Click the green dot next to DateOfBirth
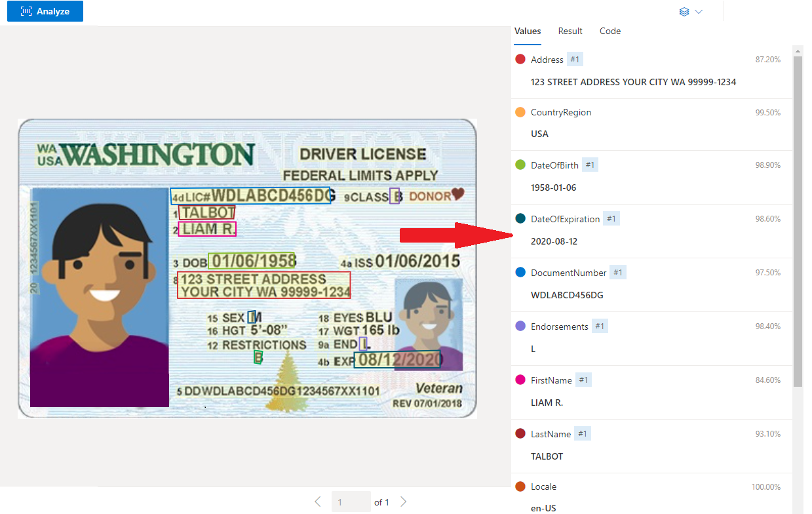The image size is (812, 514). 519,165
